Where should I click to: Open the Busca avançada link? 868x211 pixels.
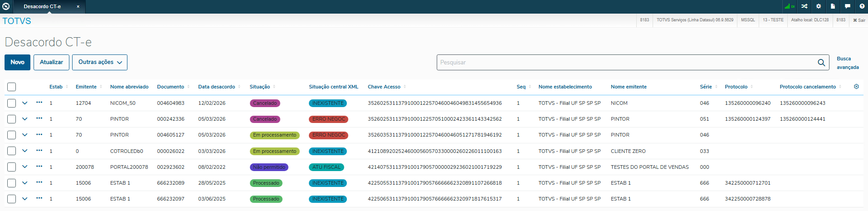(x=848, y=63)
